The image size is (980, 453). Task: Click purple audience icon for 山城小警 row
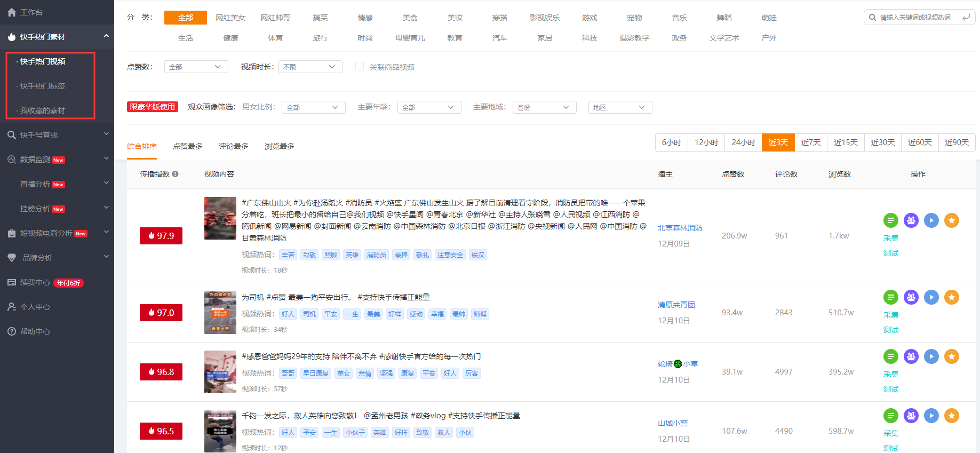point(911,416)
